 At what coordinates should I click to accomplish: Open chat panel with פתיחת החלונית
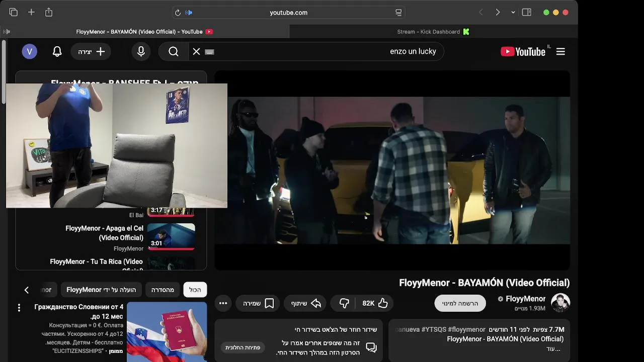point(243,347)
